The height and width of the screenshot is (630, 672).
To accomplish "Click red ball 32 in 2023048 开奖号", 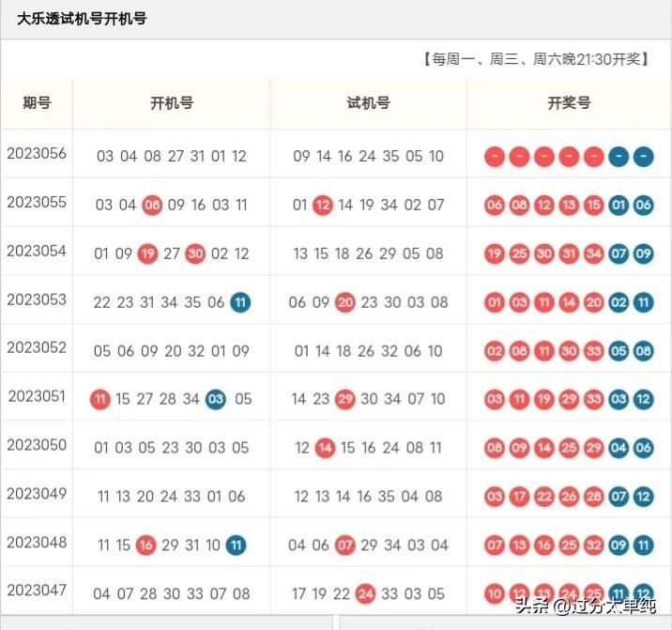I will coord(594,545).
